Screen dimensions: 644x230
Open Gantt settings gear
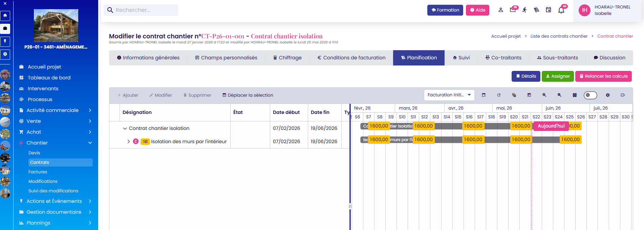[x=608, y=95]
